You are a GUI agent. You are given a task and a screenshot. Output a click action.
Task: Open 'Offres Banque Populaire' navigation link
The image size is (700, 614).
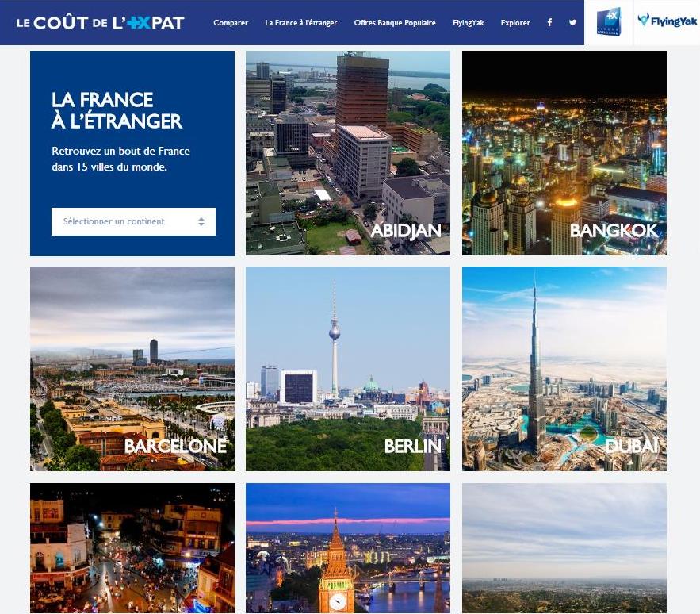(395, 23)
